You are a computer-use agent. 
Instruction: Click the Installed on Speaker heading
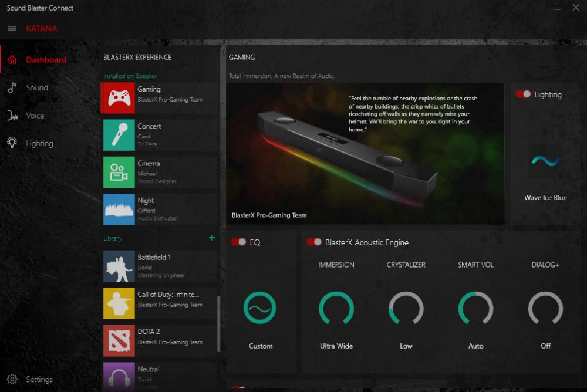click(x=130, y=76)
